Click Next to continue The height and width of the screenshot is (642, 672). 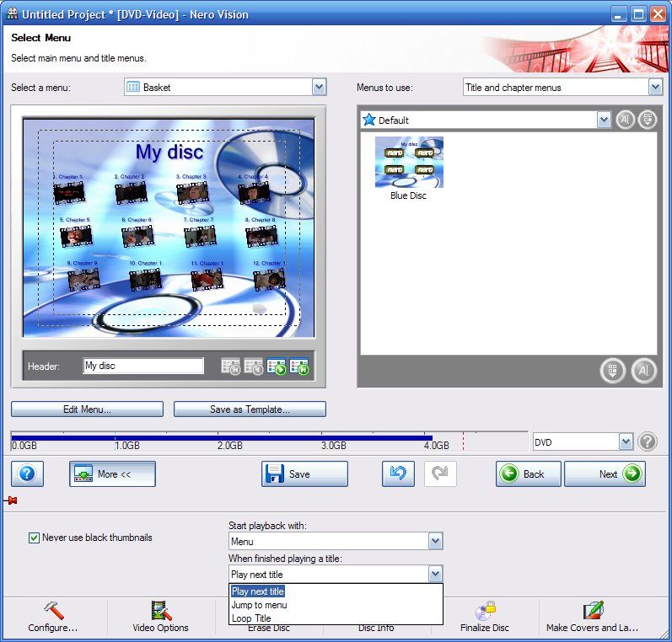pos(605,473)
